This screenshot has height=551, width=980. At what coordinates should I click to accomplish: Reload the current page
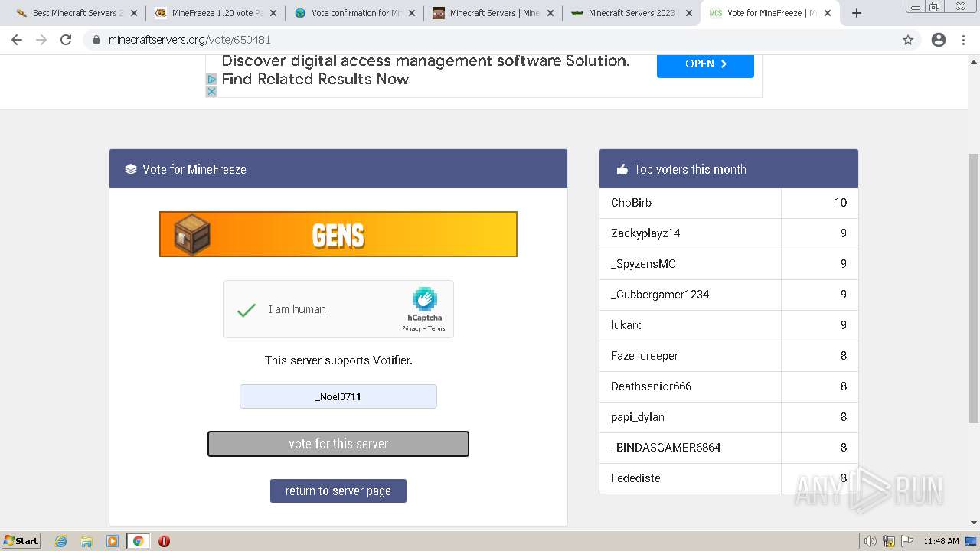[66, 40]
